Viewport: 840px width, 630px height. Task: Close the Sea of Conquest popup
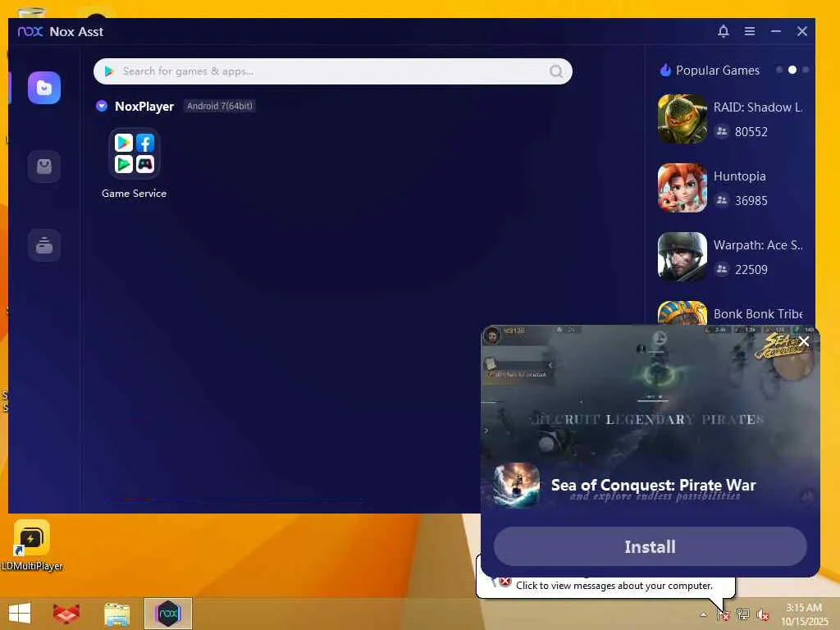click(x=804, y=341)
